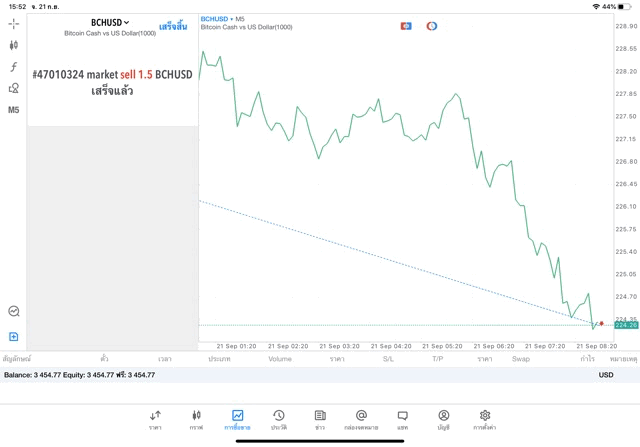Open the ประวัติ history tab
The image size is (640, 447).
tap(279, 419)
